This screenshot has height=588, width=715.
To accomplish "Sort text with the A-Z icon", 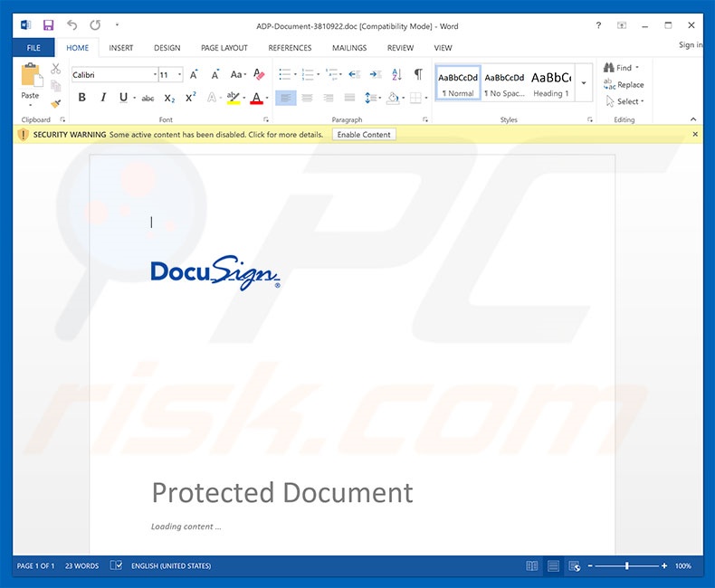I will 396,74.
